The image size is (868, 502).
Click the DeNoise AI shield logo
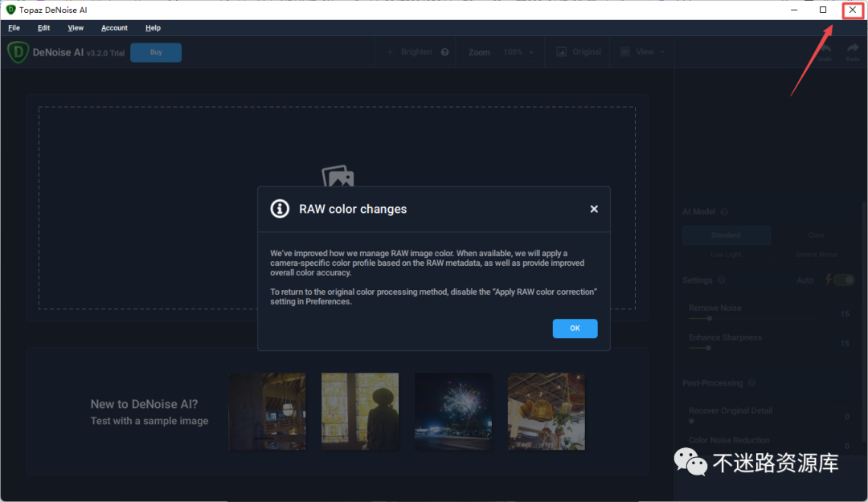[18, 52]
